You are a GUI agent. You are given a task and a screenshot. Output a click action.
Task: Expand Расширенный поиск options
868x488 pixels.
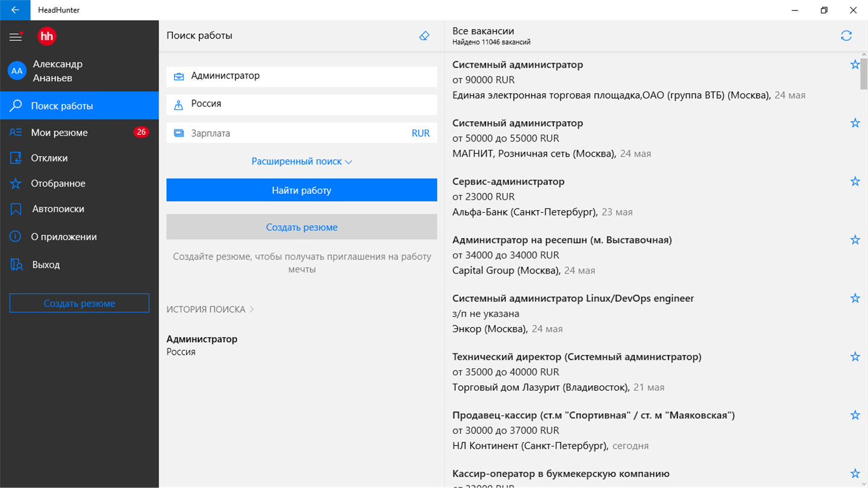[301, 161]
